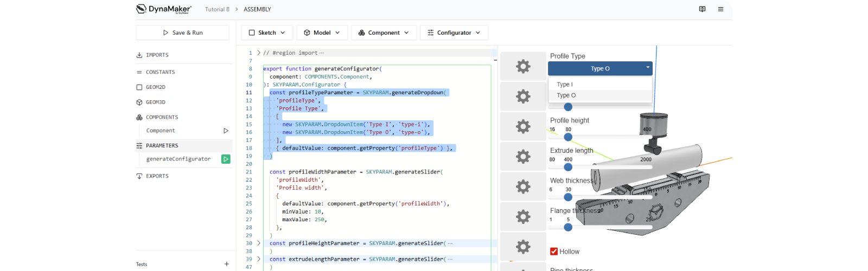
Task: Click the gear icon beside Profile Type
Action: coord(523,67)
